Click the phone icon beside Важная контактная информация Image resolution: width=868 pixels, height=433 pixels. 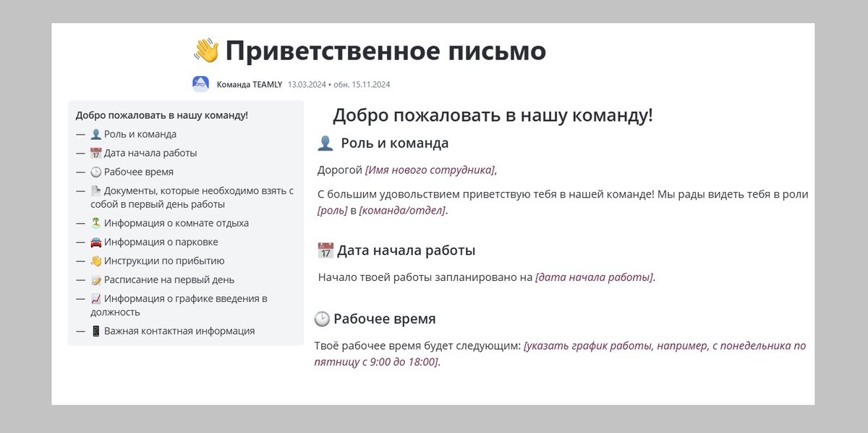(x=95, y=330)
